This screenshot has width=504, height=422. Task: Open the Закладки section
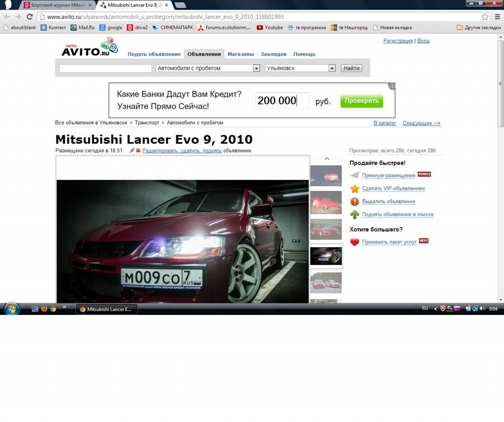(x=274, y=54)
